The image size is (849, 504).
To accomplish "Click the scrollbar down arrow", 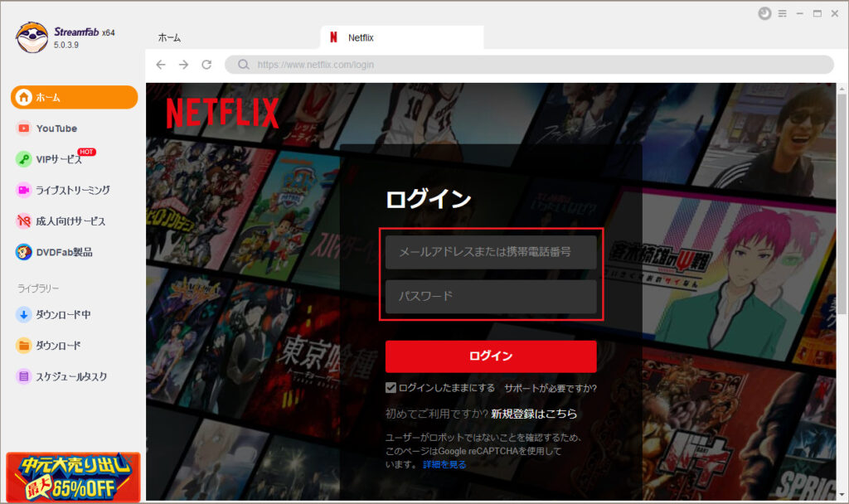I will pos(842,495).
